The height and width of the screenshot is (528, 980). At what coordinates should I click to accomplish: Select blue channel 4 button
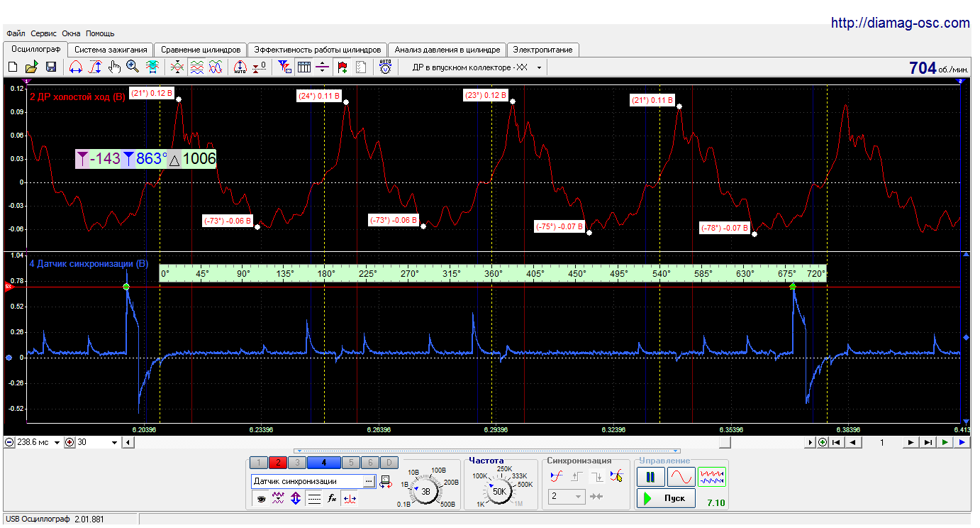(323, 463)
